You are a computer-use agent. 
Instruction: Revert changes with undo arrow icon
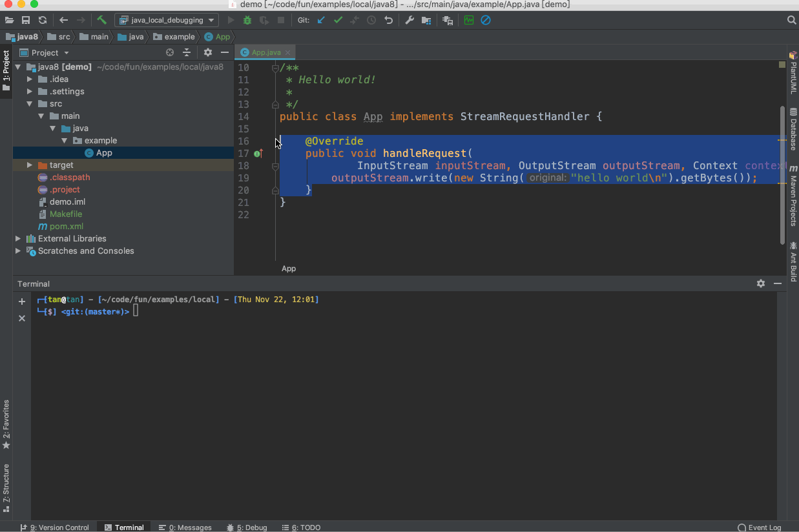point(388,20)
